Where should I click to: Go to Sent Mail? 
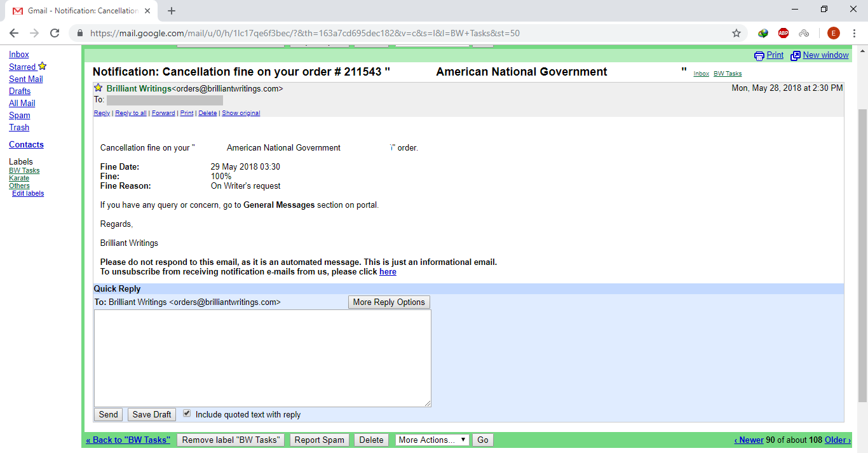(26, 79)
